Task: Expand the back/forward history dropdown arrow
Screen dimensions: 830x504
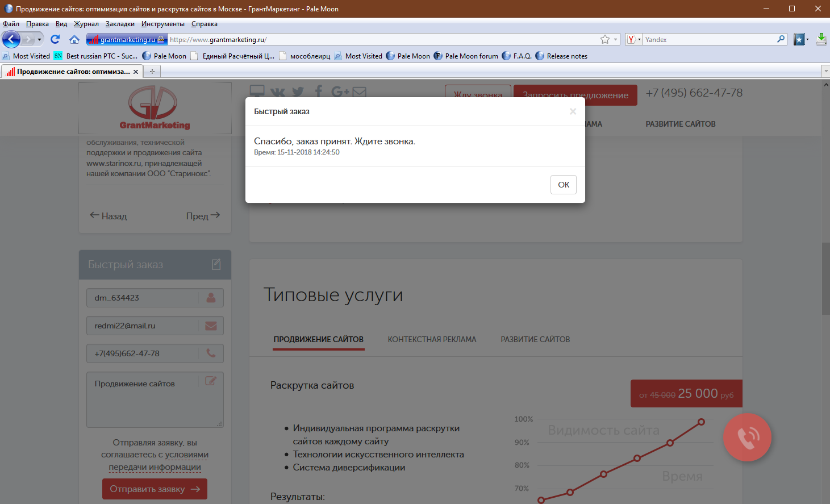Action: tap(39, 39)
